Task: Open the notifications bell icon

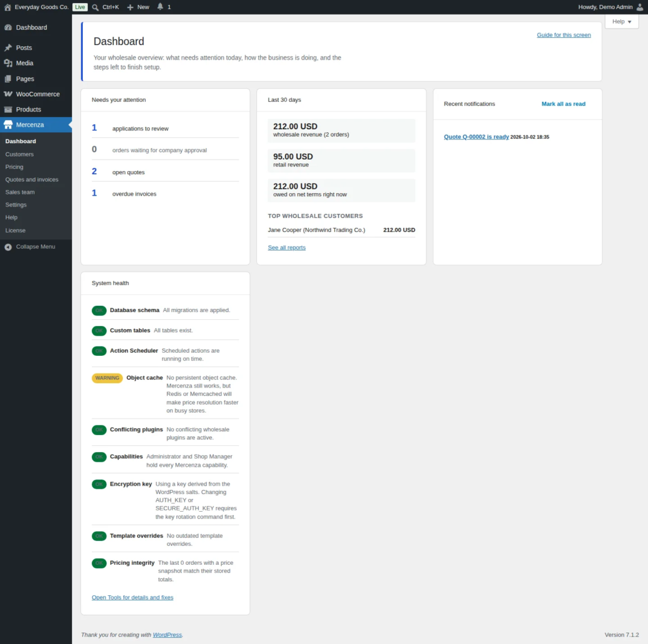Action: (x=160, y=6)
